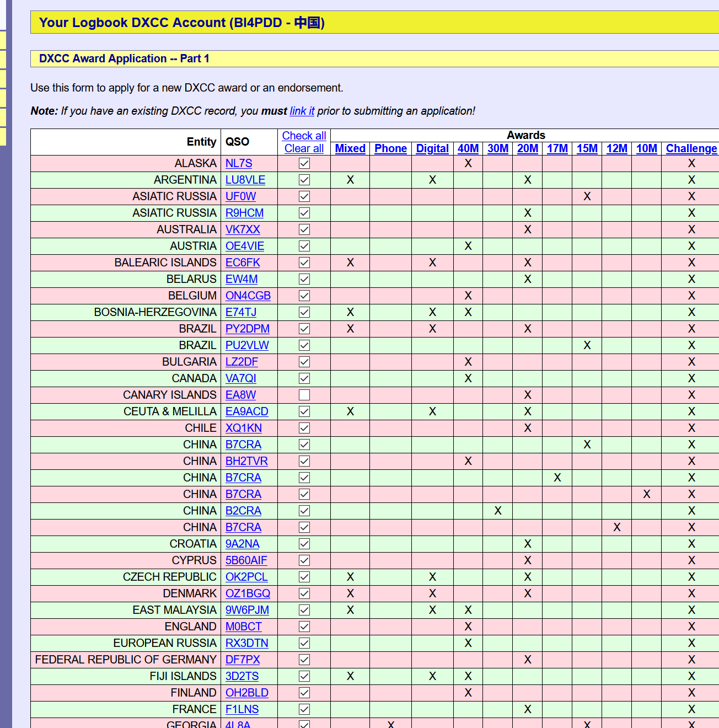The height and width of the screenshot is (728, 719).
Task: Open the Challenge award column link
Action: pyautogui.click(x=691, y=148)
